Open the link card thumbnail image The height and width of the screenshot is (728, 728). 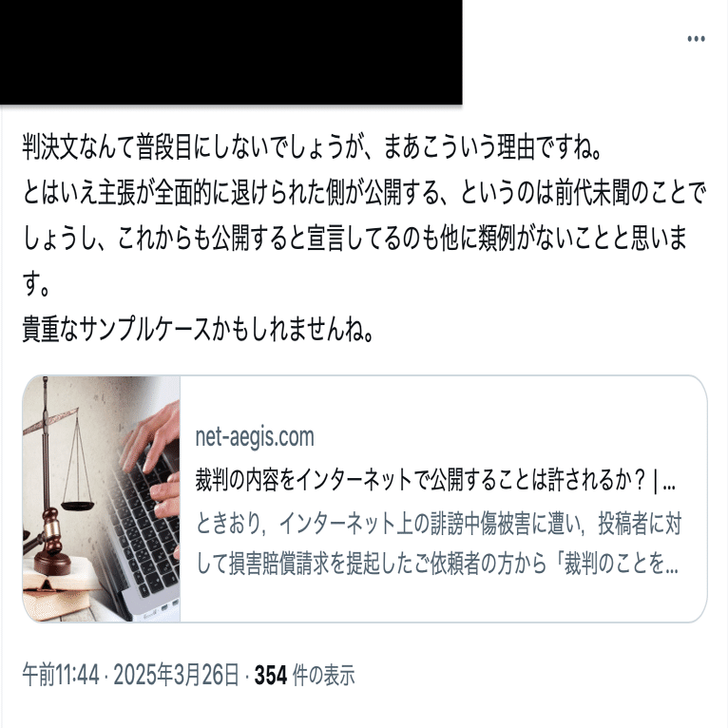coord(101,499)
